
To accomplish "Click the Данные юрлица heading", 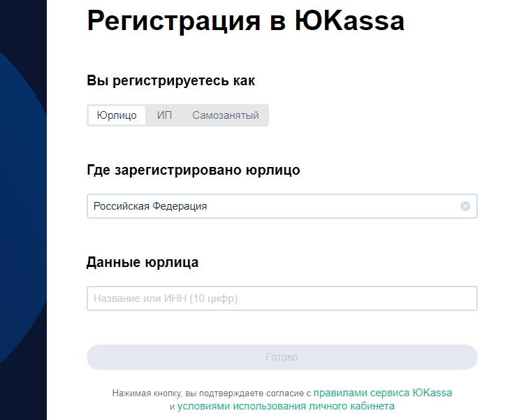I will (x=143, y=263).
